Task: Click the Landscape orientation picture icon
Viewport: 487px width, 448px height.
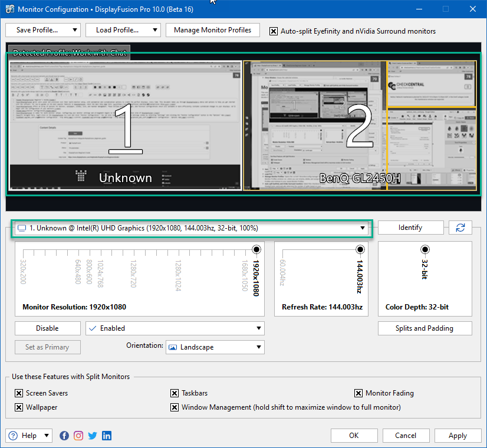Action: 173,347
